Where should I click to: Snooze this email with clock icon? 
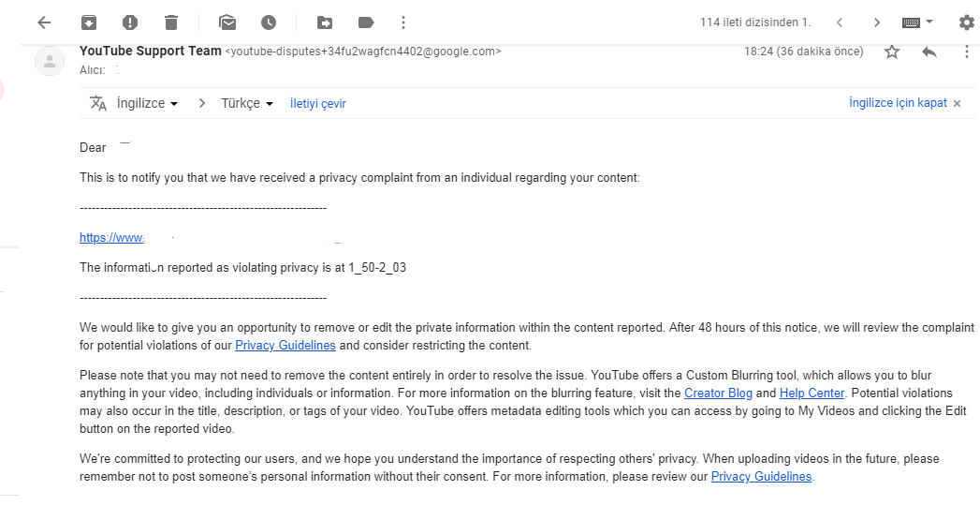[268, 22]
